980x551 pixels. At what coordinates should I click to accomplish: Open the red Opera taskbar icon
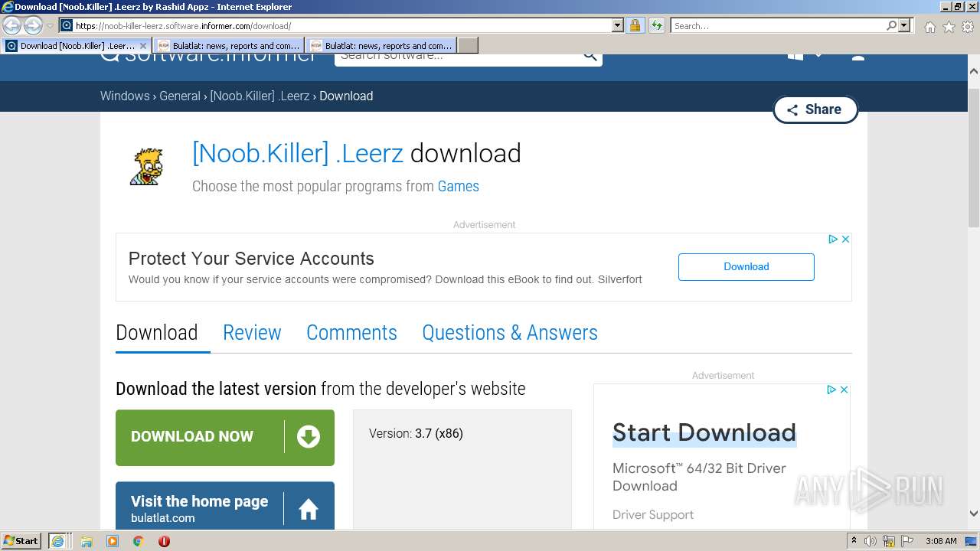point(164,541)
